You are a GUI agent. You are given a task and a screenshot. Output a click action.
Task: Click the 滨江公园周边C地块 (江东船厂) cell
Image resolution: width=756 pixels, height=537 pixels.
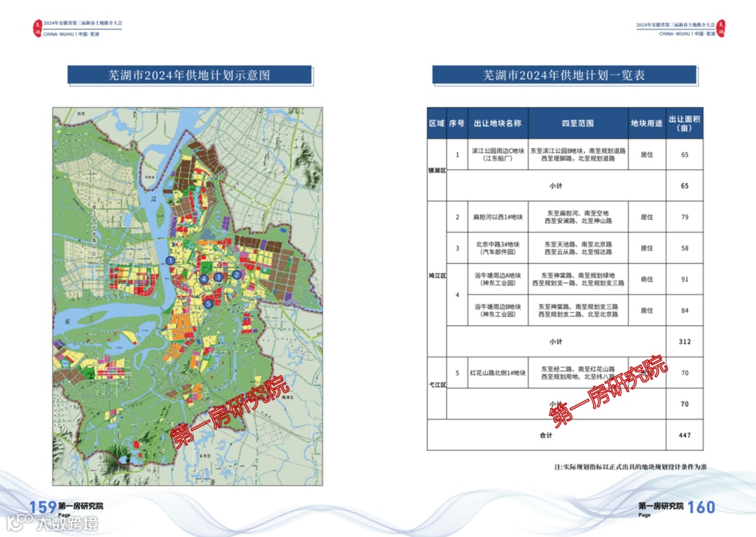click(498, 155)
